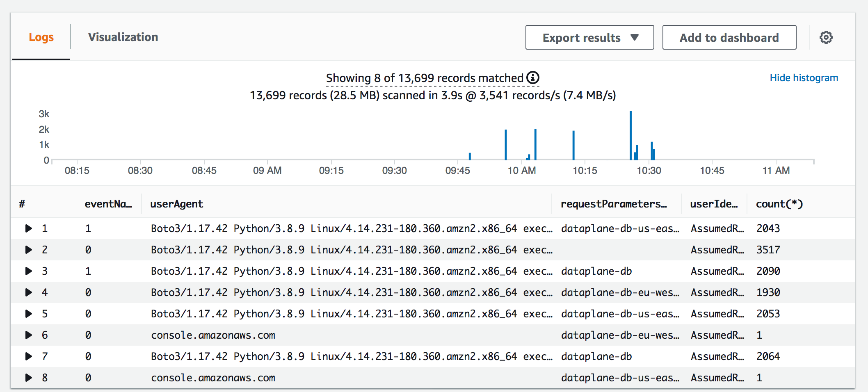Open the settings gear icon
This screenshot has width=868, height=392.
[826, 37]
